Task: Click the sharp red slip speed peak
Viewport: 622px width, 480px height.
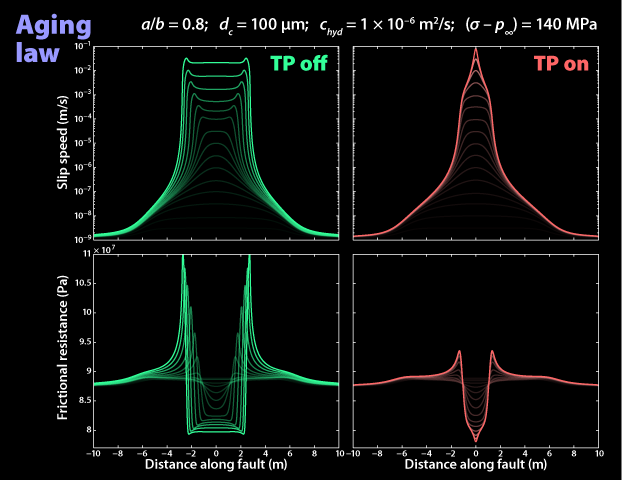Action: pos(475,50)
